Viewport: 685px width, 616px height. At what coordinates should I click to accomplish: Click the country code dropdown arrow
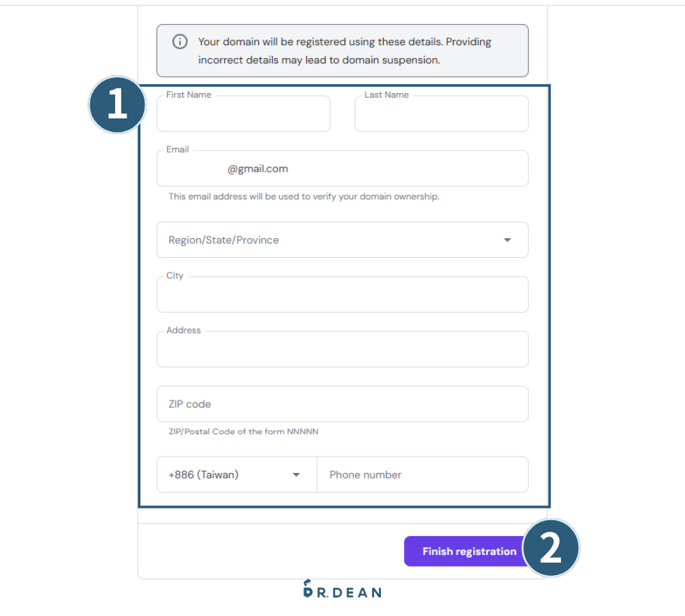[297, 475]
